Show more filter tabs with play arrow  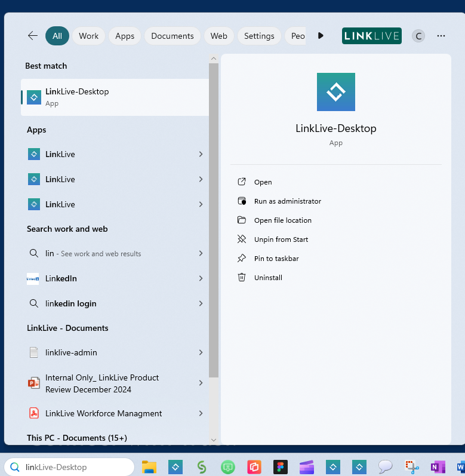[321, 36]
